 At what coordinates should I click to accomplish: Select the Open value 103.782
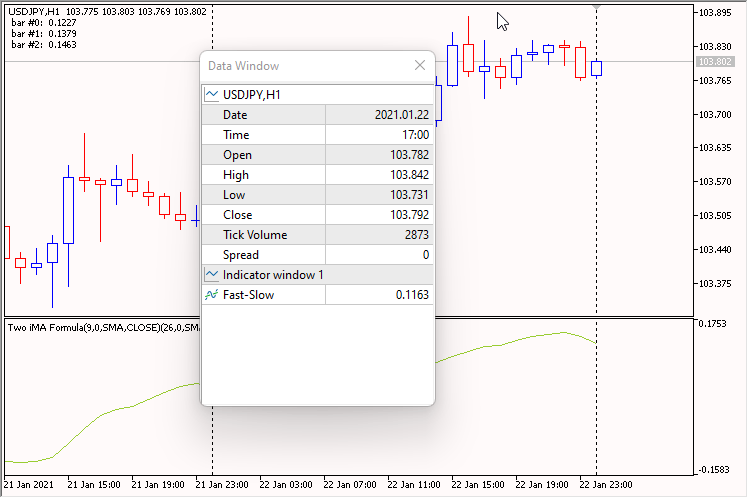point(409,155)
